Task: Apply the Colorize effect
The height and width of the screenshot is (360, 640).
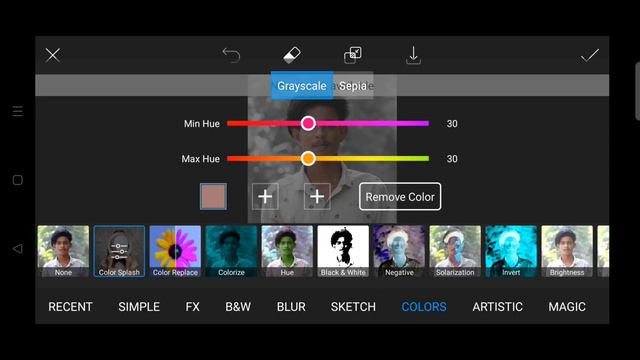Action: pos(231,251)
